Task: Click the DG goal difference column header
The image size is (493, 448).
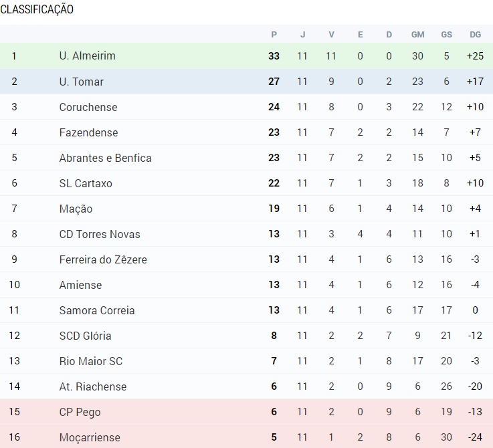Action: (x=476, y=35)
